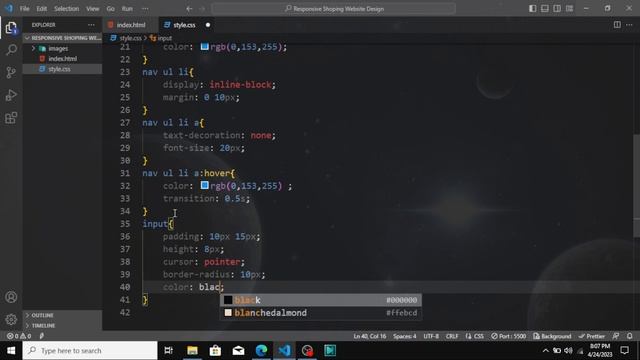The width and height of the screenshot is (640, 360).
Task: Open the Run menu
Action: (127, 9)
